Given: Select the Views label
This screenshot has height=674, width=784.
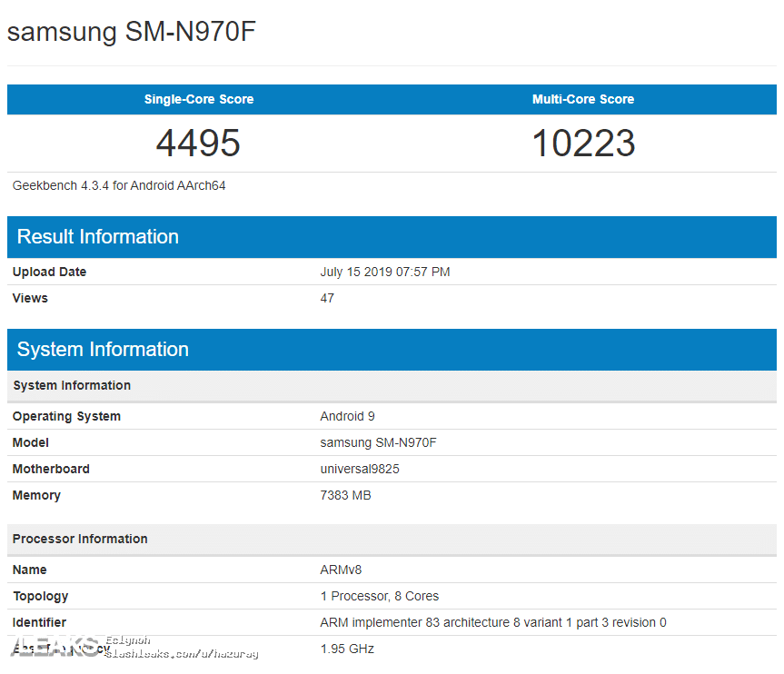Looking at the screenshot, I should [x=30, y=298].
